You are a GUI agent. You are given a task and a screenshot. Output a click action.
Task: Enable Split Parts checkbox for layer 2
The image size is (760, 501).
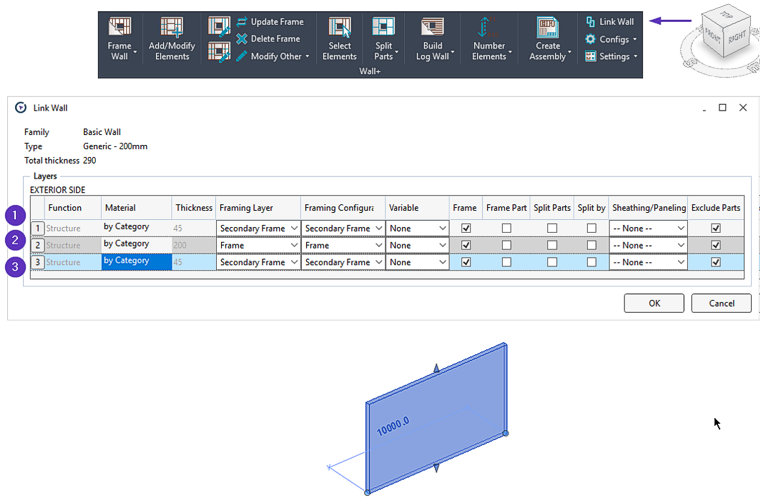(551, 245)
